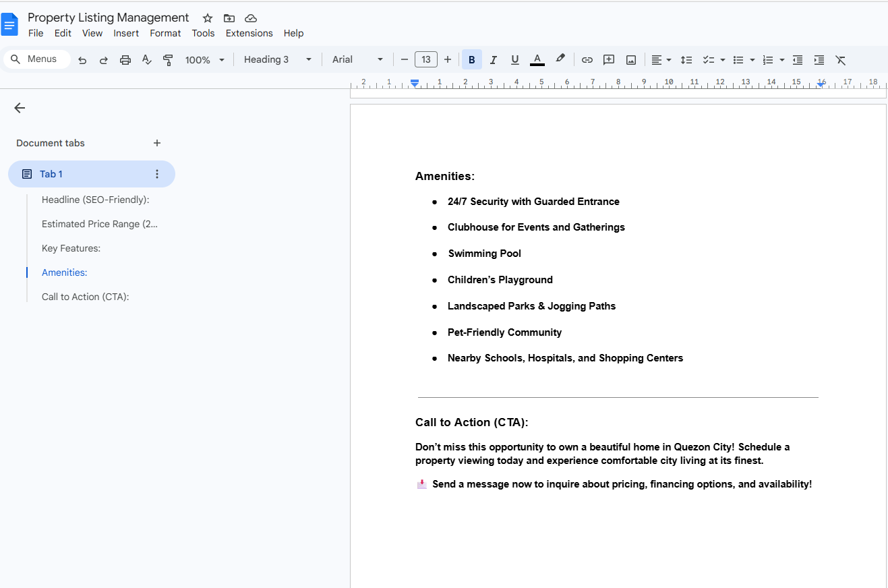Viewport: 888px width, 588px height.
Task: Click the Menus search box
Action: coord(37,59)
